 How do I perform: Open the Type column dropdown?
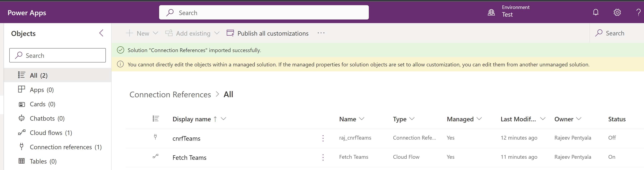point(412,119)
